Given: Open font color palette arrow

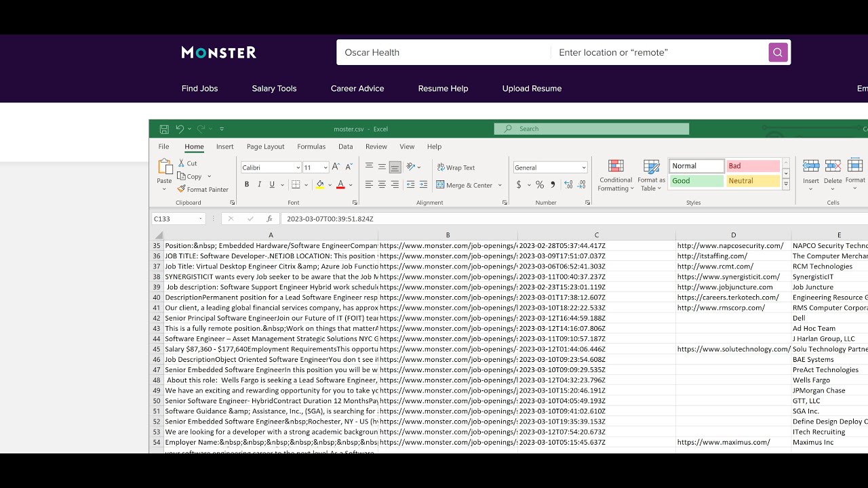Looking at the screenshot, I should [x=351, y=184].
